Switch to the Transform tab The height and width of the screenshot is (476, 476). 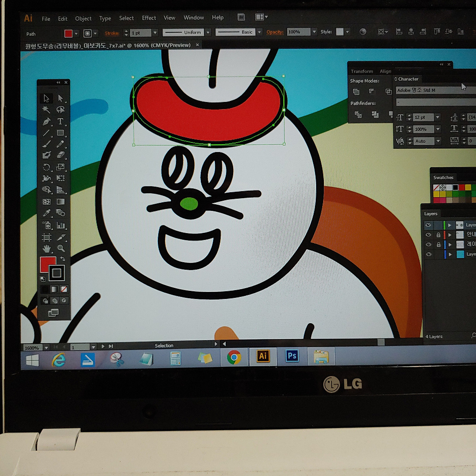[x=361, y=71]
